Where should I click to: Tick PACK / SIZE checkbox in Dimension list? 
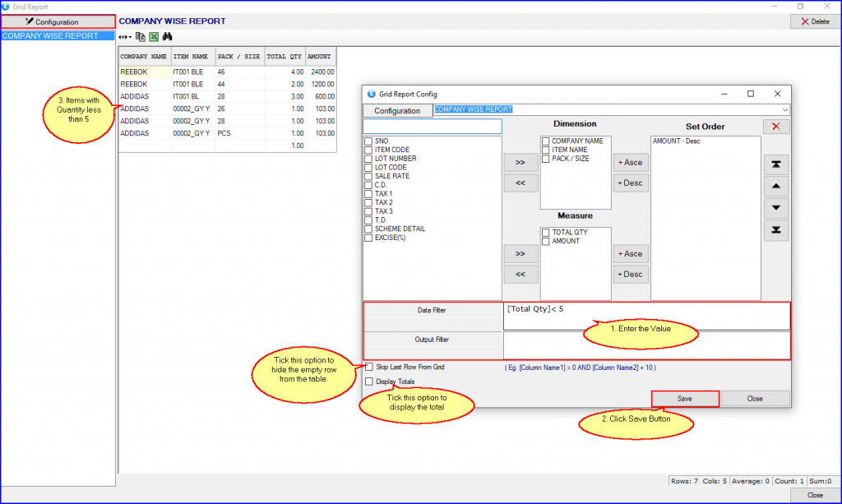[546, 159]
